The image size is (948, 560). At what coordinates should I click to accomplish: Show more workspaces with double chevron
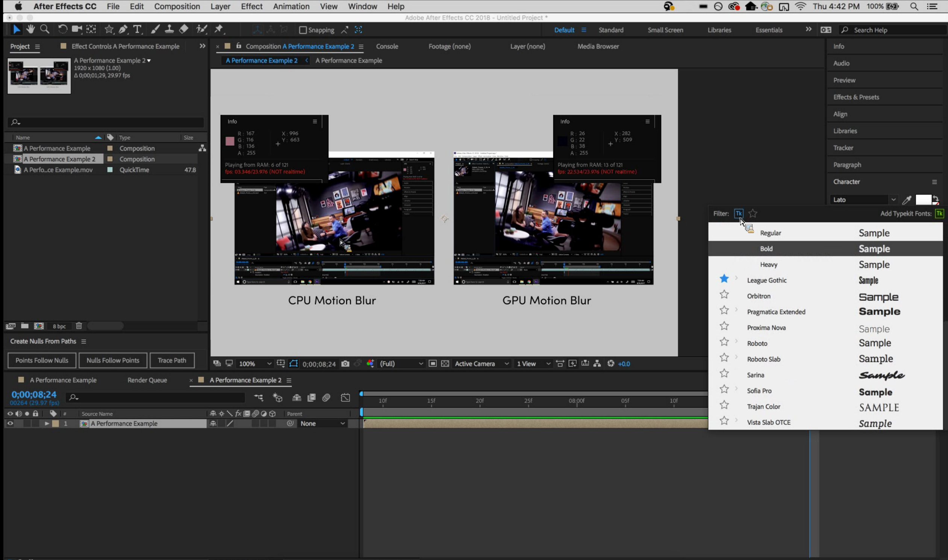click(808, 29)
